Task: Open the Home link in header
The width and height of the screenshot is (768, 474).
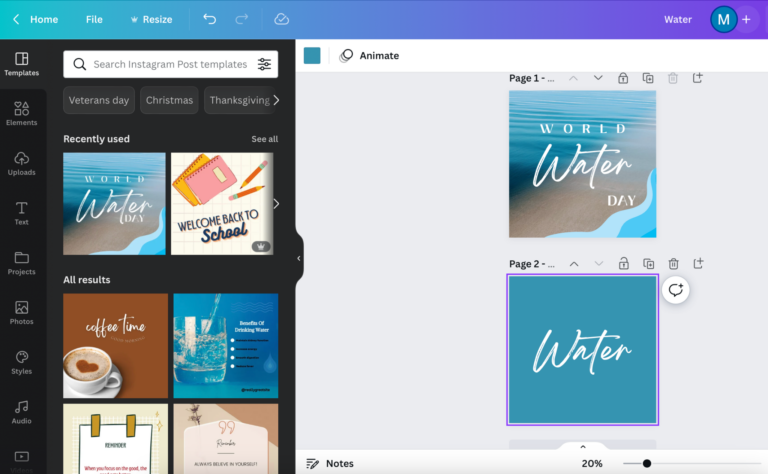Action: (x=44, y=20)
